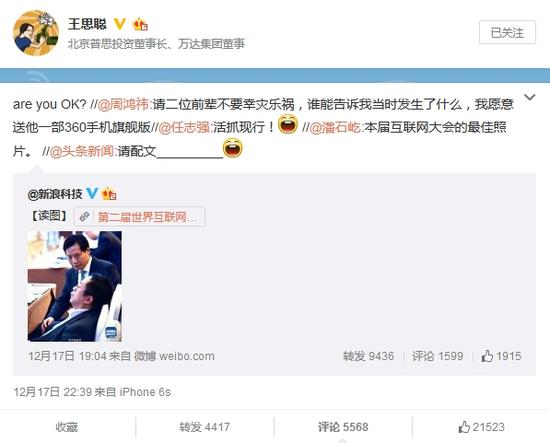
Task: Open the @周鸿祎 mention link
Action: (x=123, y=104)
